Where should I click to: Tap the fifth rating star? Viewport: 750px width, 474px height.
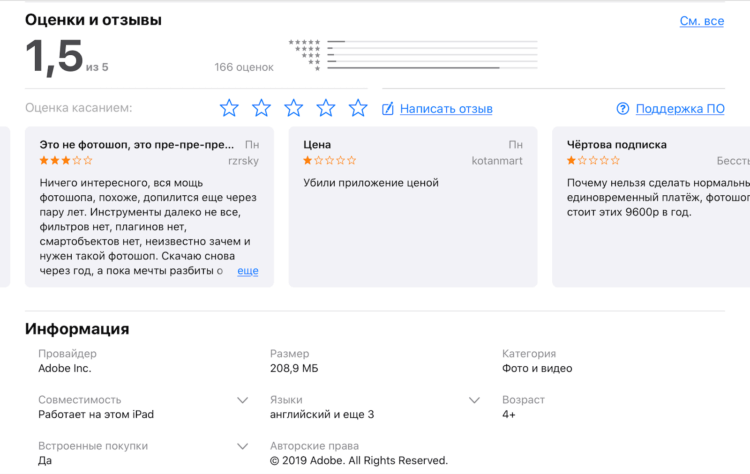point(358,108)
